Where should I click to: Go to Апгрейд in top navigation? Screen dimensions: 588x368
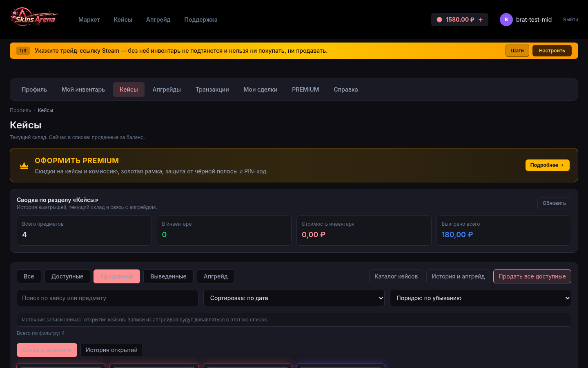(x=158, y=20)
